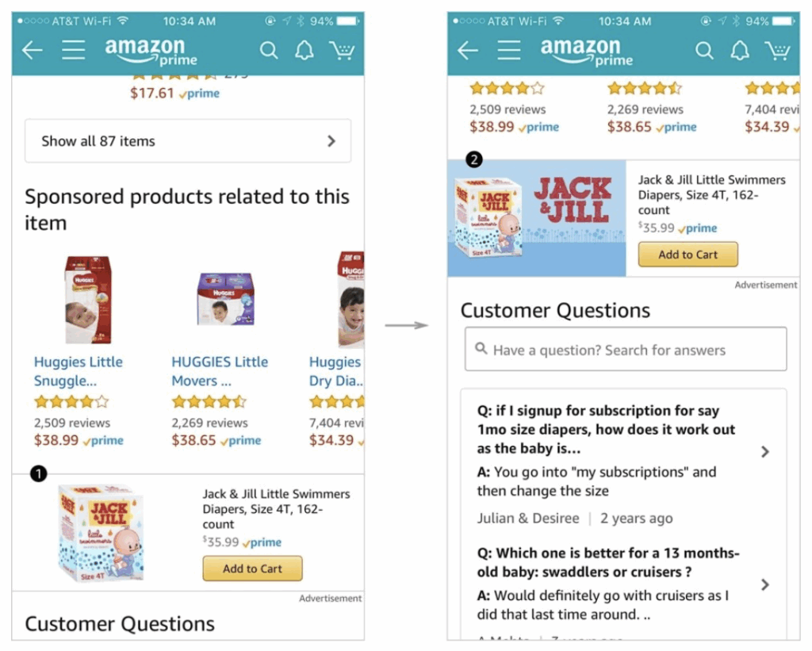Open HUGGIES Little Movers product link

pyautogui.click(x=220, y=371)
